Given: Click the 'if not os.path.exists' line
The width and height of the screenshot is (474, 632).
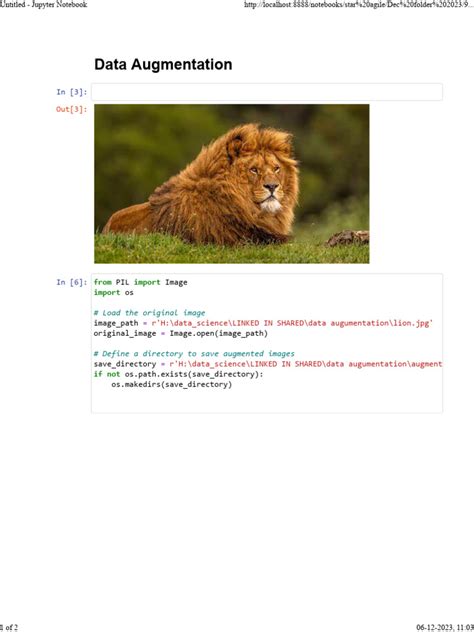Looking at the screenshot, I should 179,374.
